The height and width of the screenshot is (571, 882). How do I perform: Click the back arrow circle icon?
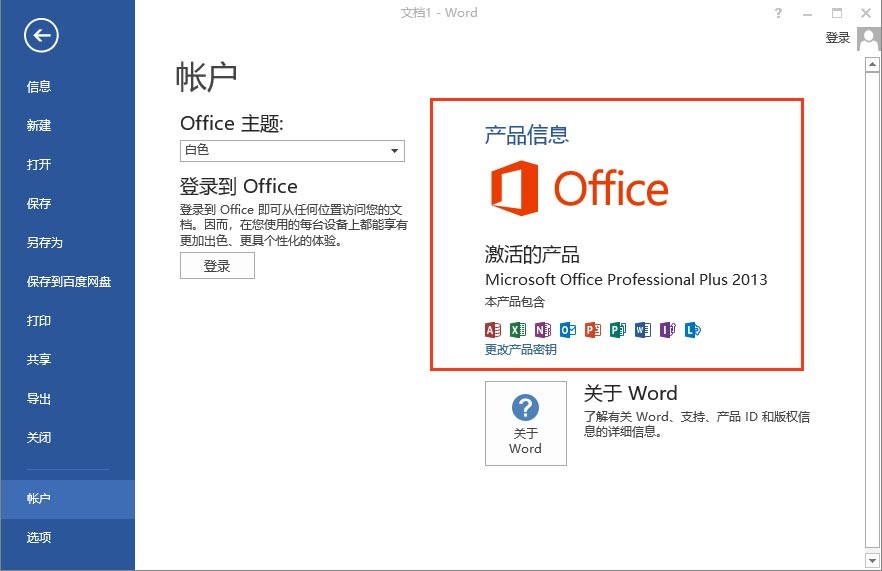coord(41,35)
